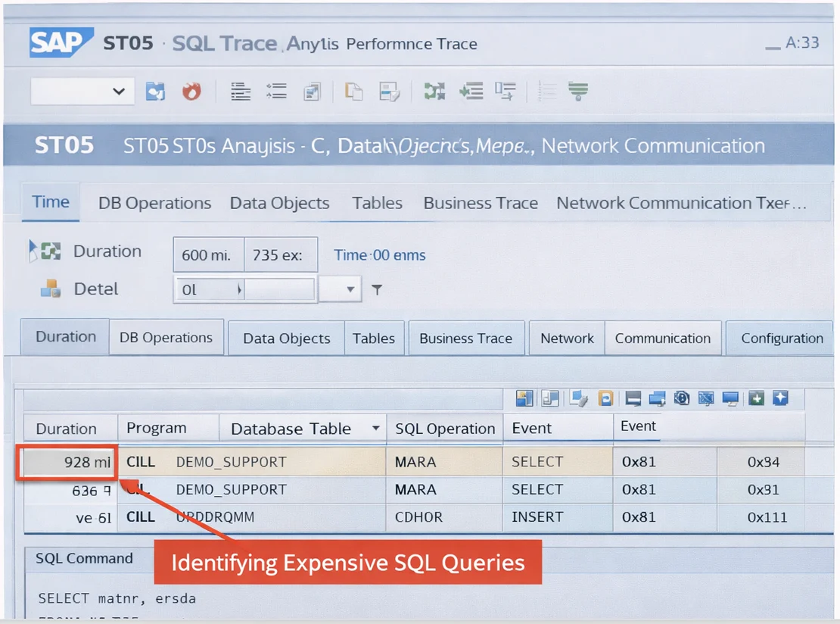Click the green plus icon above the table
840x624 pixels.
click(x=755, y=398)
